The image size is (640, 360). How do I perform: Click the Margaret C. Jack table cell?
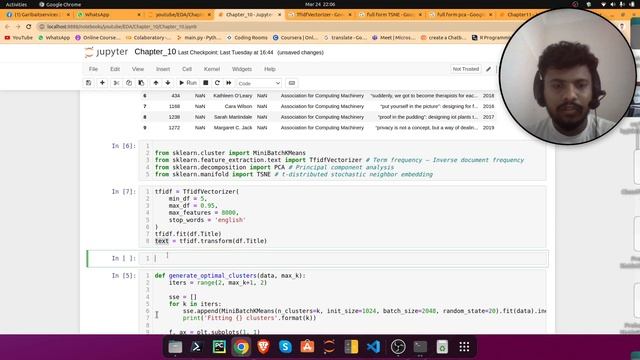click(x=233, y=128)
